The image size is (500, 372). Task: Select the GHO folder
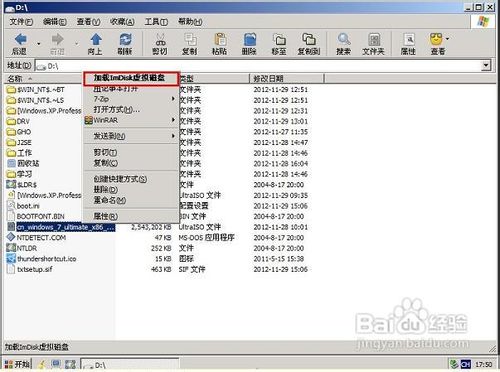point(19,132)
